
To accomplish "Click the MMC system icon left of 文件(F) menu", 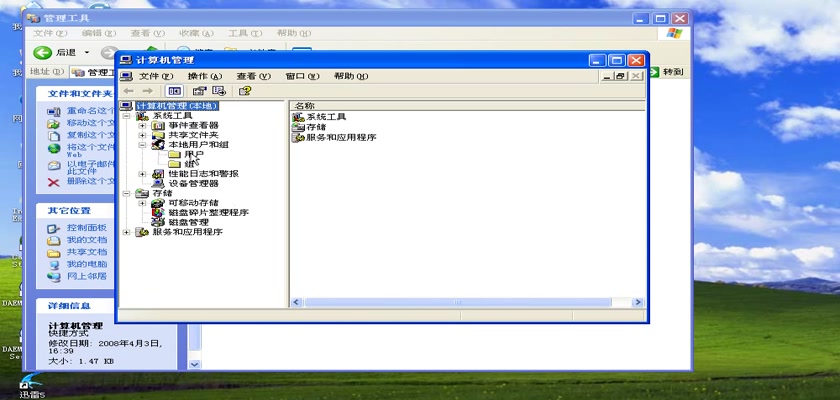I will (126, 77).
